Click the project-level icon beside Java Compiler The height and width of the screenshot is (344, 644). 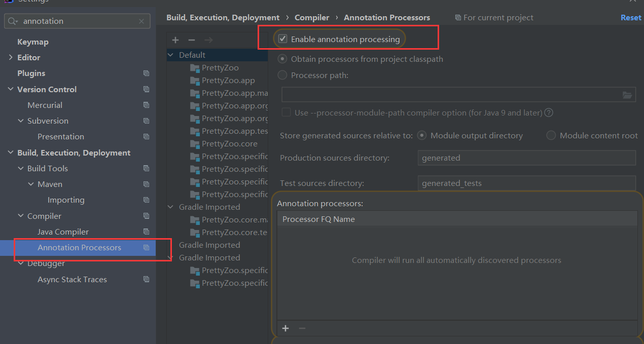coord(146,232)
